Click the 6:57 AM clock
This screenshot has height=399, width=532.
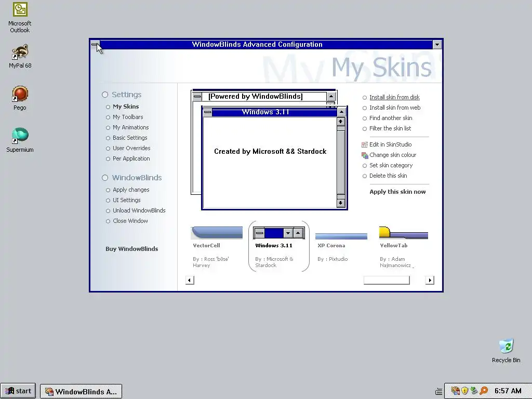508,391
